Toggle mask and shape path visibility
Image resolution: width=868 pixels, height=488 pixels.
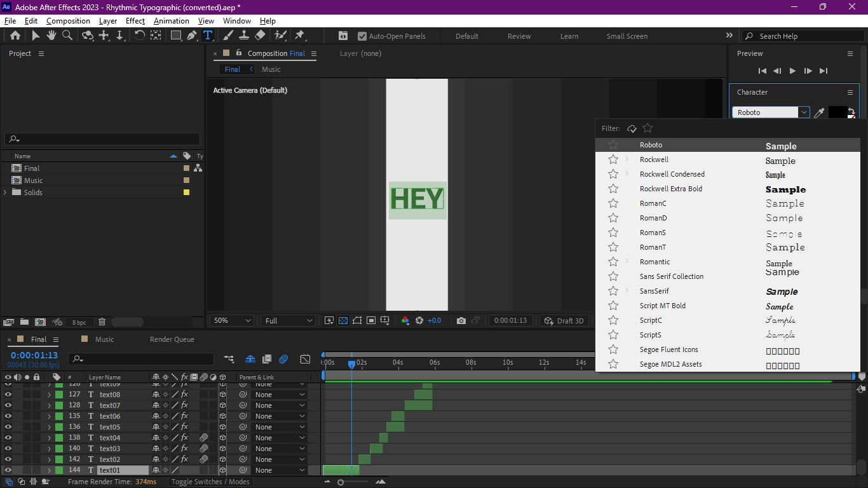(x=357, y=320)
